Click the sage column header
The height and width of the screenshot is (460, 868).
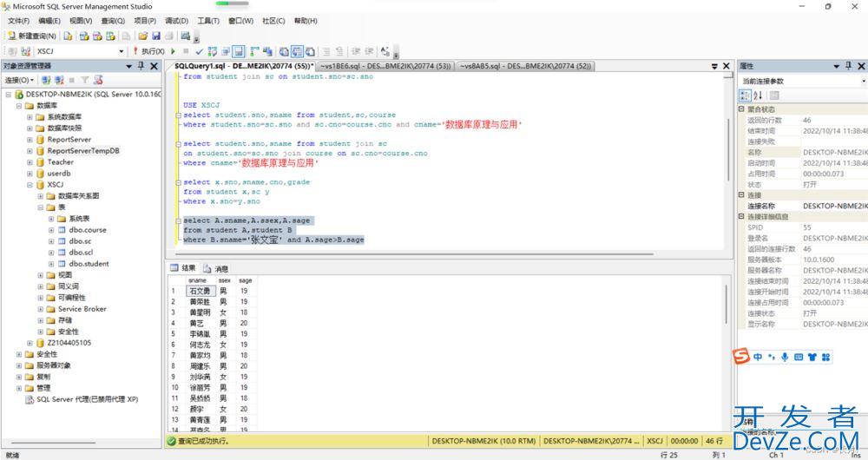246,280
